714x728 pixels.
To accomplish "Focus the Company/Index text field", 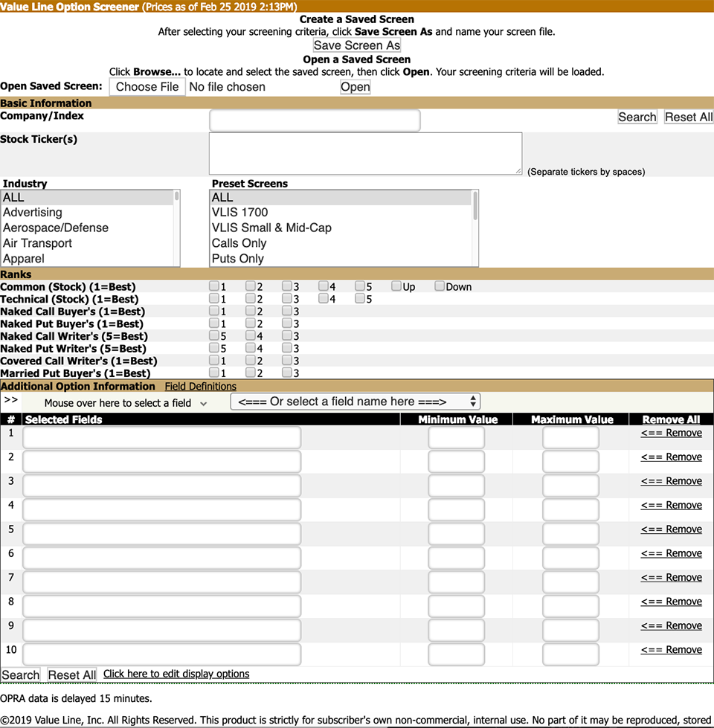I will [315, 120].
